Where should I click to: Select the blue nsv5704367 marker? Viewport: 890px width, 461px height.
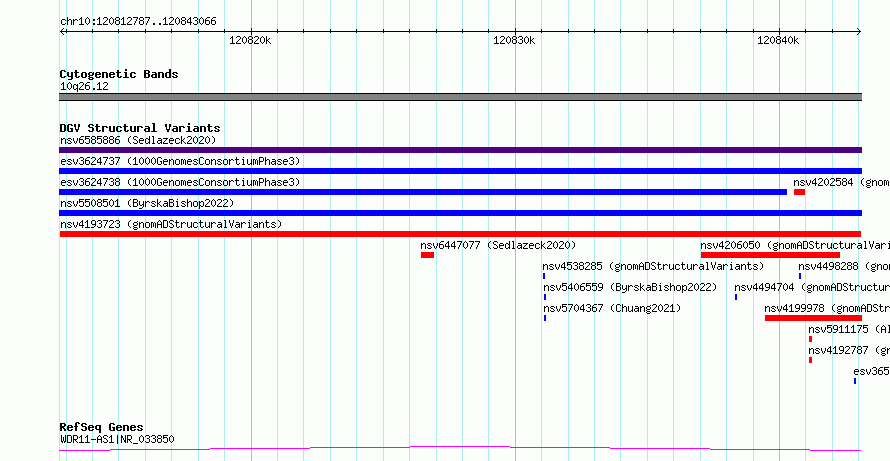pyautogui.click(x=545, y=318)
